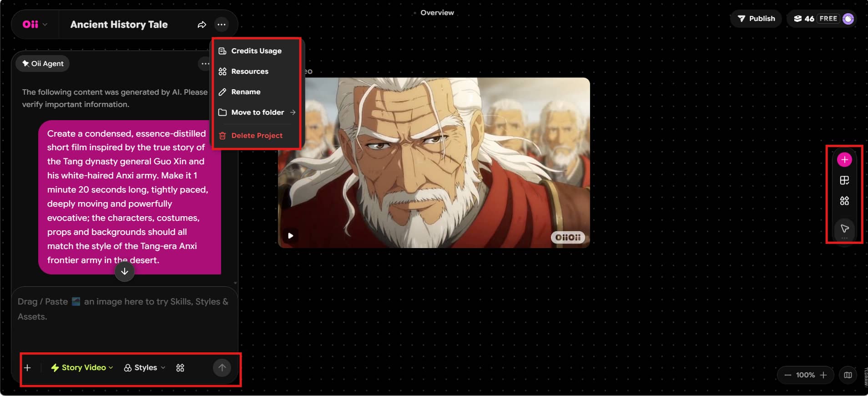Screen dimensions: 868x396
Task: Toggle the minimap view icon
Action: click(x=848, y=375)
